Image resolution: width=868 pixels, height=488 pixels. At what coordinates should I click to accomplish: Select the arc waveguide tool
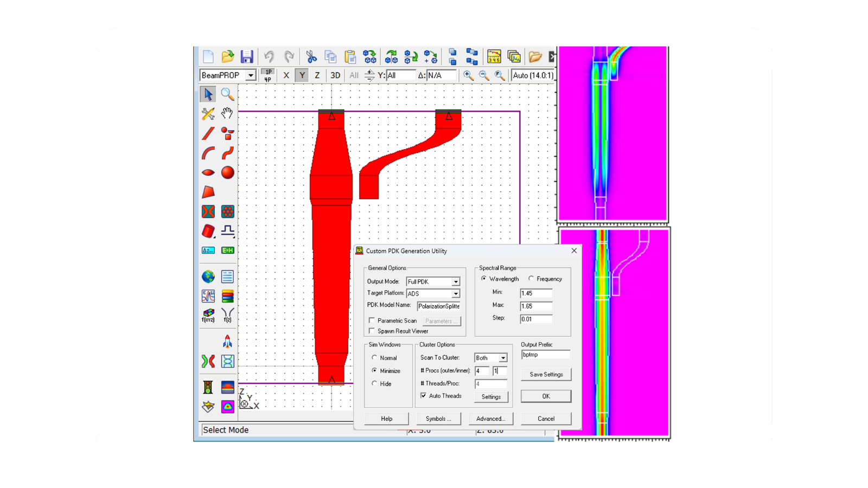(x=208, y=153)
